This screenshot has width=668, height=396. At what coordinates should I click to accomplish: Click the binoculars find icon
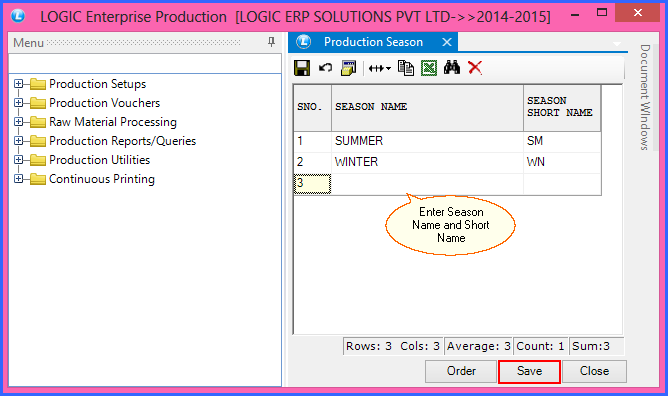click(452, 68)
